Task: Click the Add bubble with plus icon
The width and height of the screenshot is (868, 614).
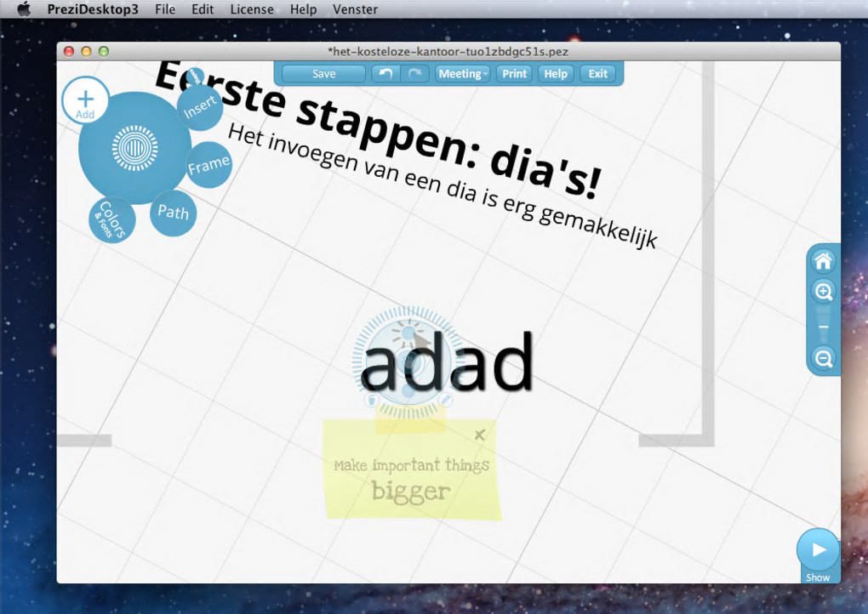Action: tap(85, 100)
